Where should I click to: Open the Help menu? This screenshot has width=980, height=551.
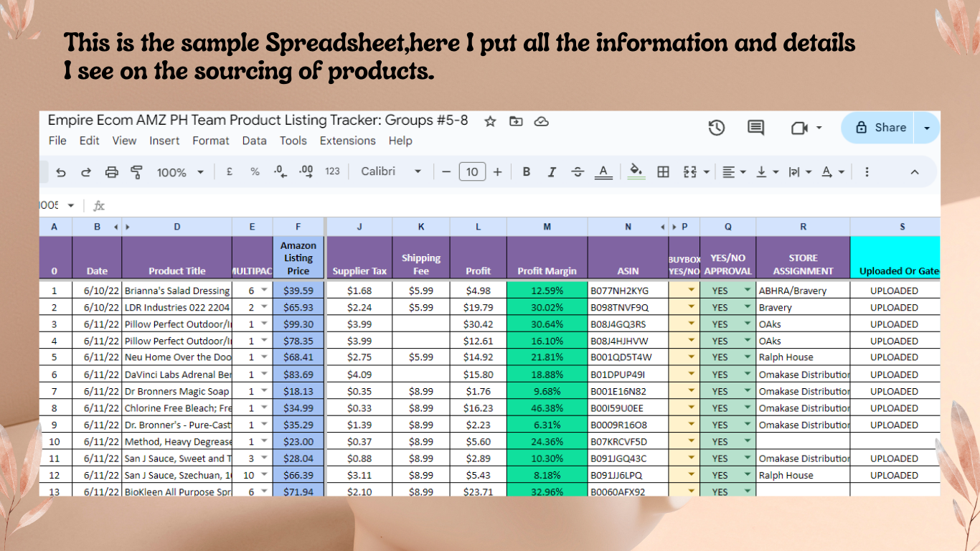click(x=400, y=141)
